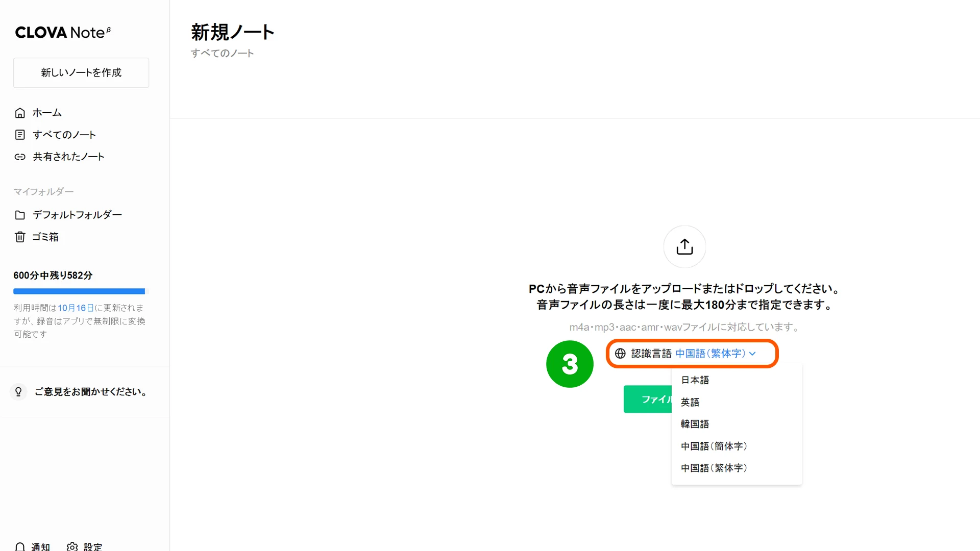Screen dimensions: 980x551
Task: Click the upload arrow icon
Action: coord(684,247)
